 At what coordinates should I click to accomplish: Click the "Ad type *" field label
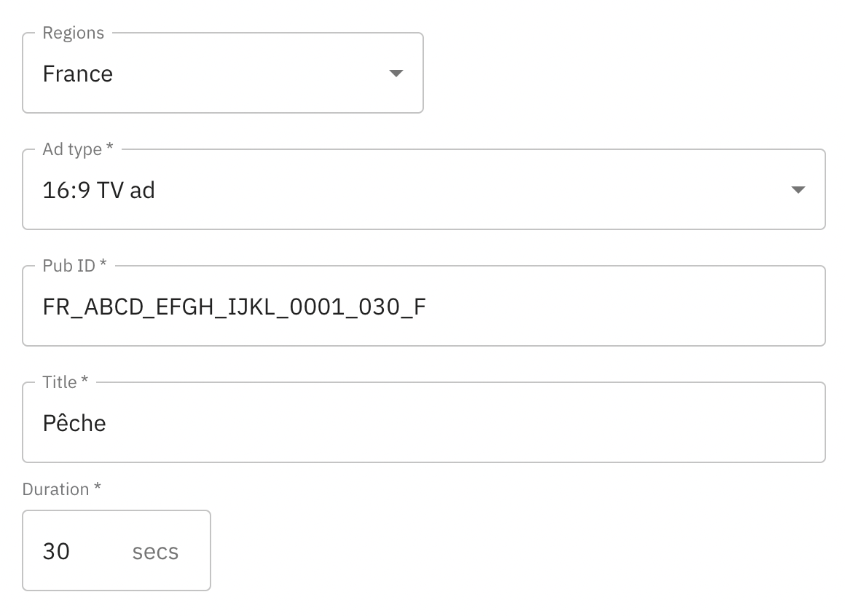point(78,149)
